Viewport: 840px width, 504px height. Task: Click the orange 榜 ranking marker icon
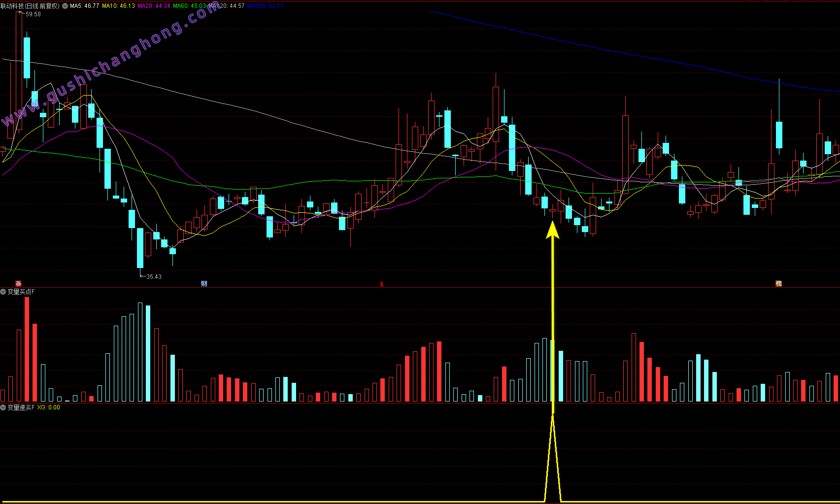pos(778,283)
